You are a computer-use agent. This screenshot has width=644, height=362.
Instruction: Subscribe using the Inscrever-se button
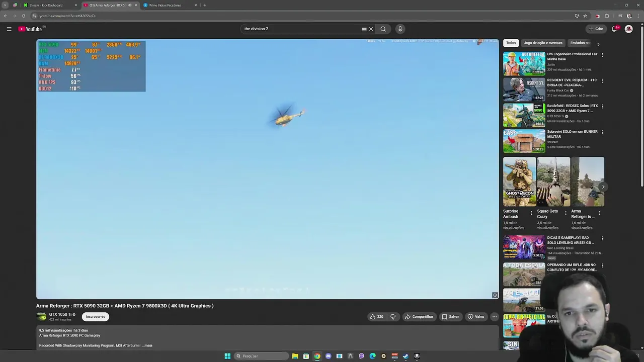96,317
